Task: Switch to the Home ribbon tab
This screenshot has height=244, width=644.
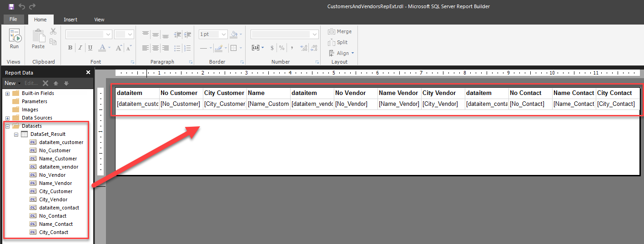Action: pyautogui.click(x=40, y=20)
